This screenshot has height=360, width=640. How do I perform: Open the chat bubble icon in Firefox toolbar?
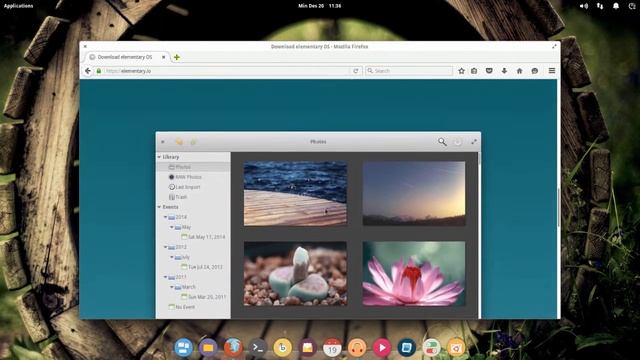[535, 71]
